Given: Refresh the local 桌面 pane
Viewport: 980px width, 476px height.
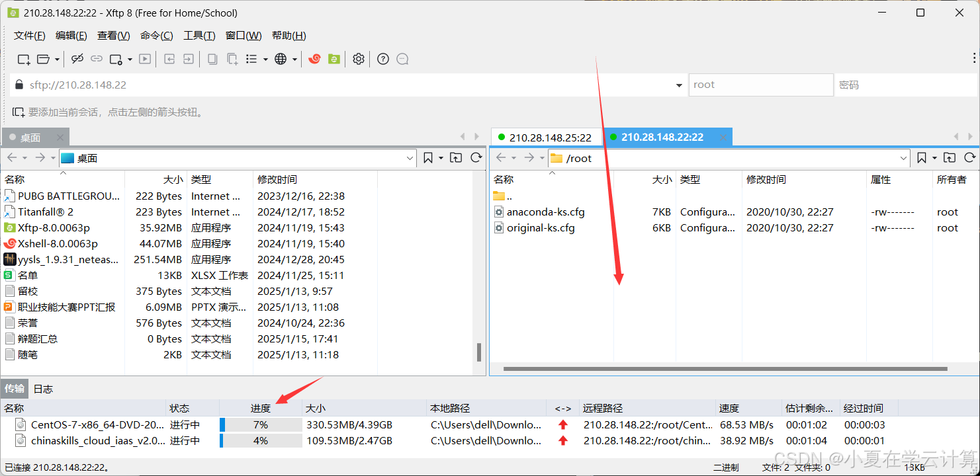Looking at the screenshot, I should point(476,158).
